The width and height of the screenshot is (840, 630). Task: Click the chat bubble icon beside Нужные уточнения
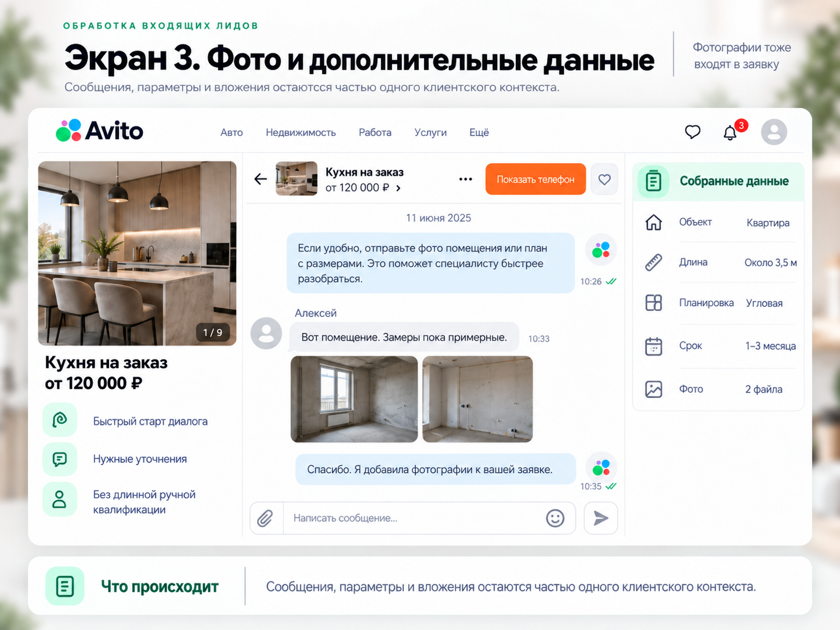pos(60,459)
